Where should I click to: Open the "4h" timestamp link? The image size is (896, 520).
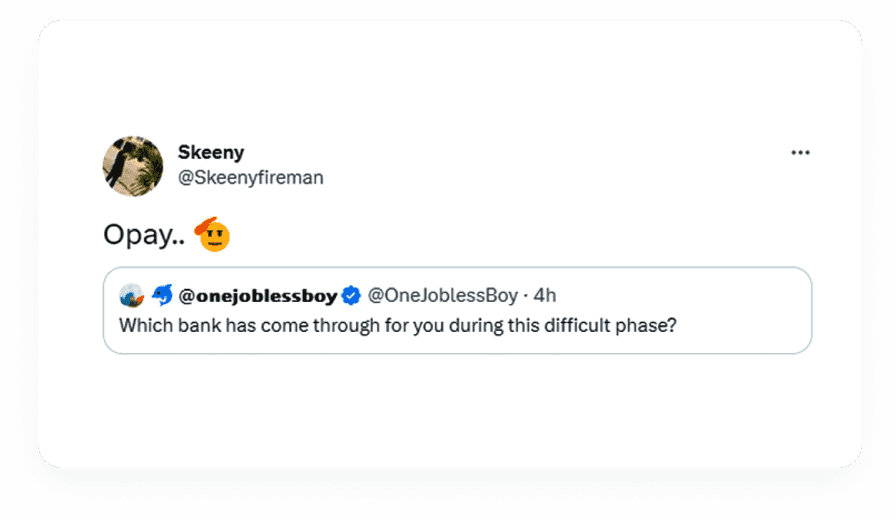pos(545,295)
